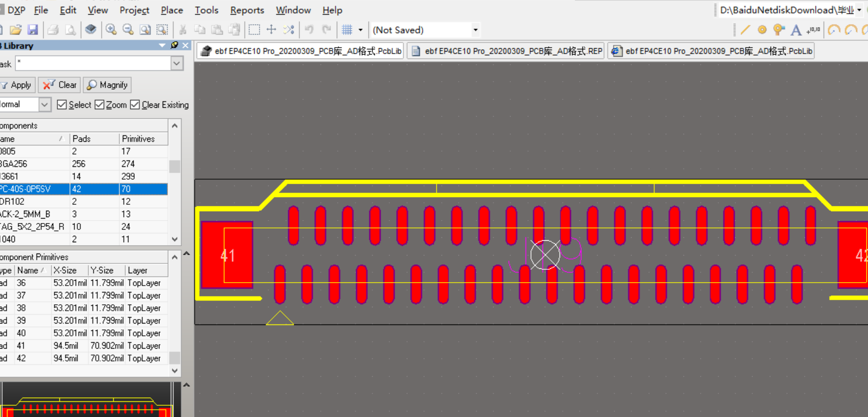Click the Zoom In magnifier icon
This screenshot has height=417, width=868.
111,30
